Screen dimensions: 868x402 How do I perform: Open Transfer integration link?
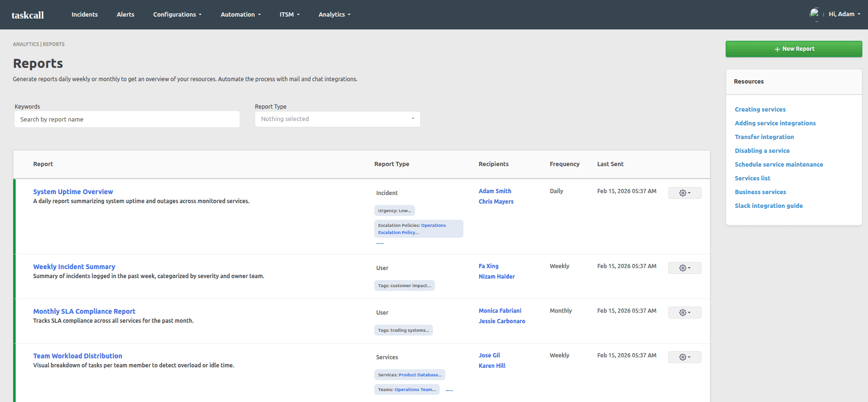(x=764, y=137)
